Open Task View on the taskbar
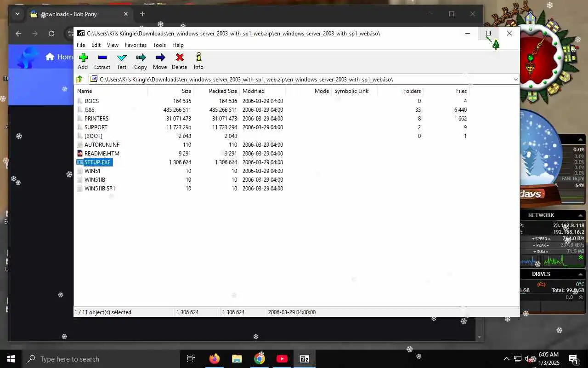This screenshot has height=368, width=588. click(191, 359)
